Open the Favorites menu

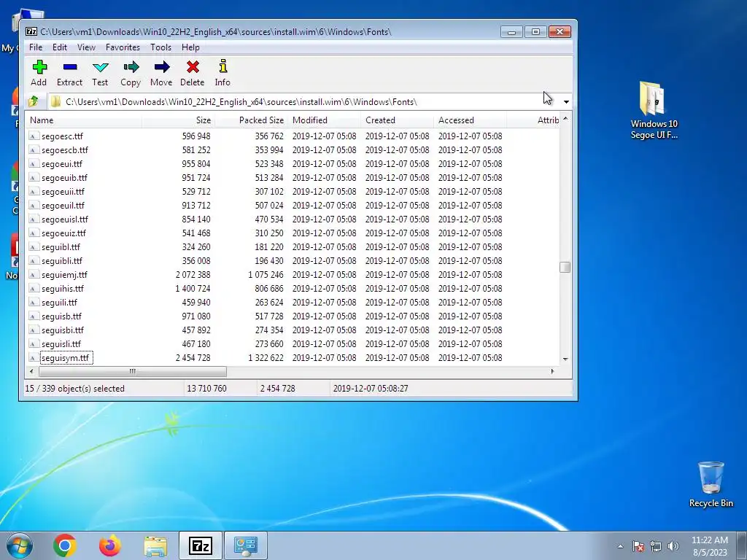(123, 47)
